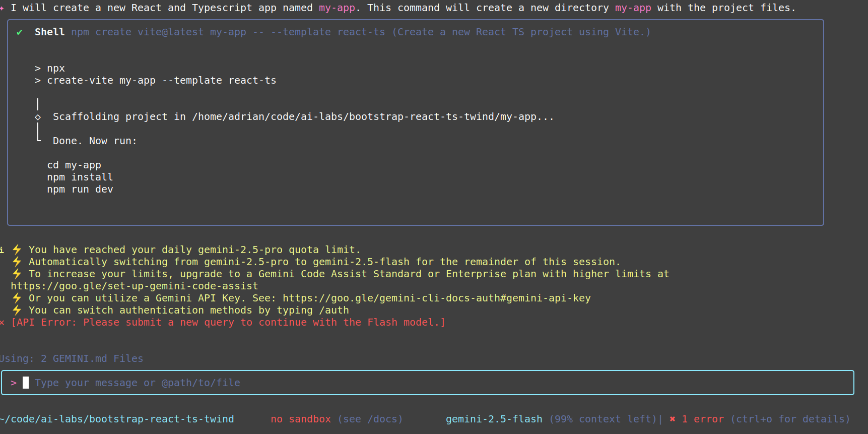Click the red x before API Error
The image size is (868, 434).
(x=3, y=323)
